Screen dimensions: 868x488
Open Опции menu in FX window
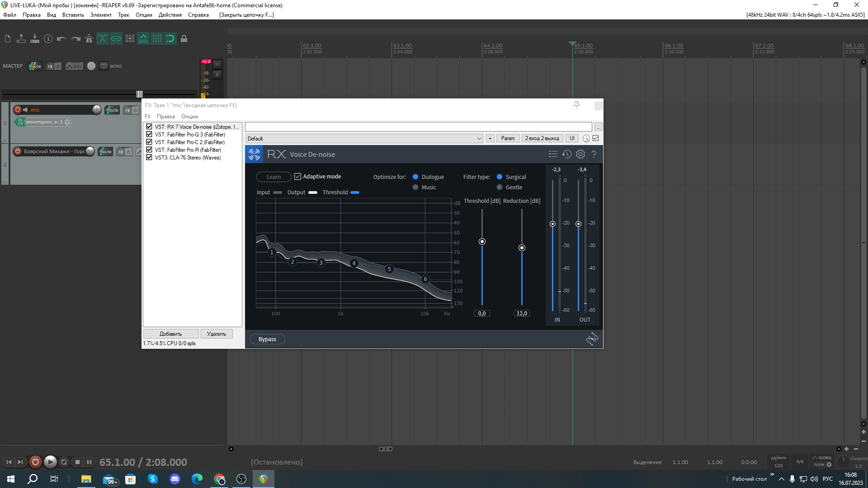[189, 117]
